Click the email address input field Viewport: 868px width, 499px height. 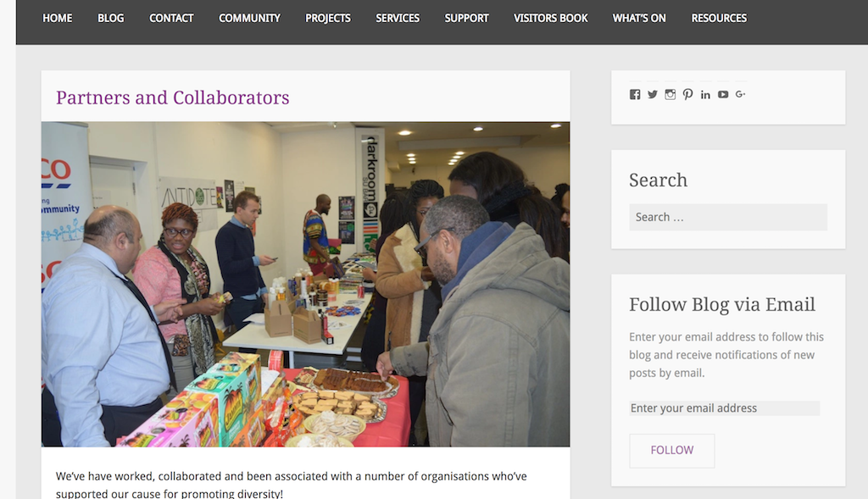(724, 408)
